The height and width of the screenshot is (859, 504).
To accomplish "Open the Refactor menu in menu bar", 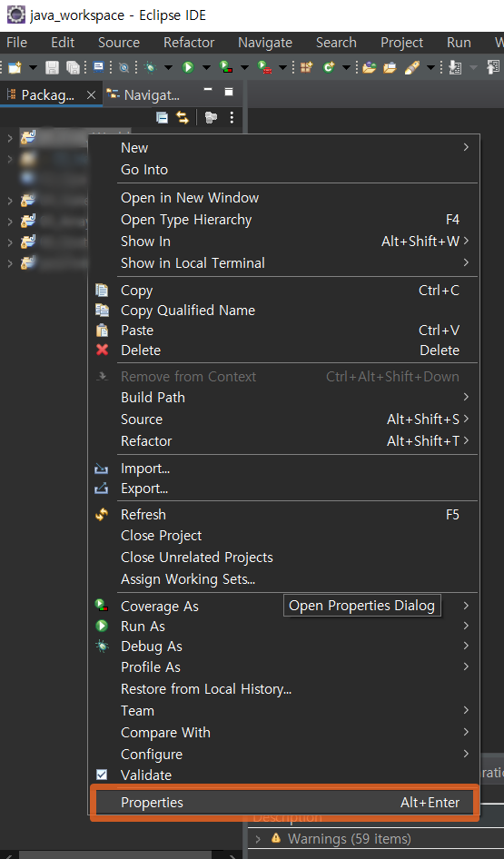I will point(189,42).
